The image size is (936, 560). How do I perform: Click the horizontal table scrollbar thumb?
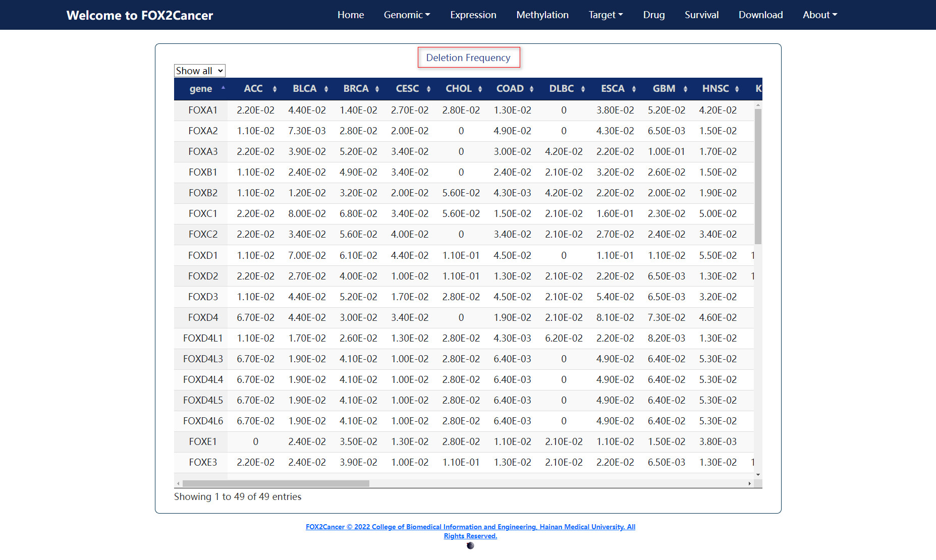pos(276,483)
